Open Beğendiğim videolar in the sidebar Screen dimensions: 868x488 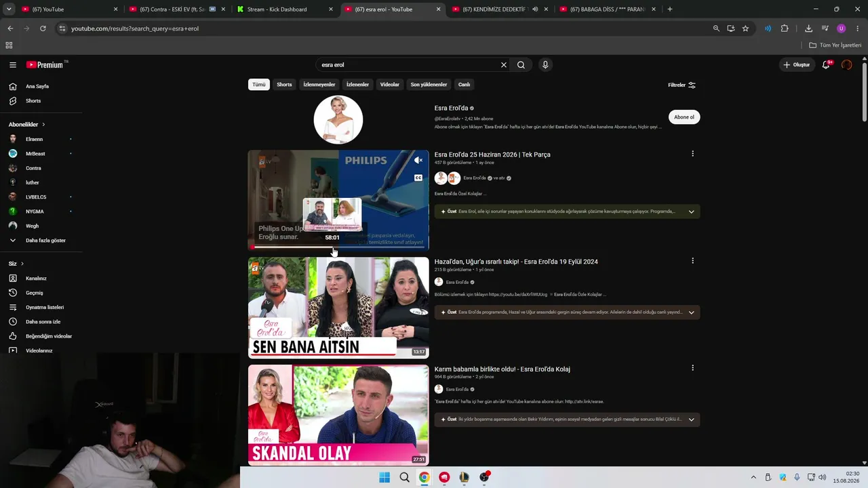tap(41, 336)
